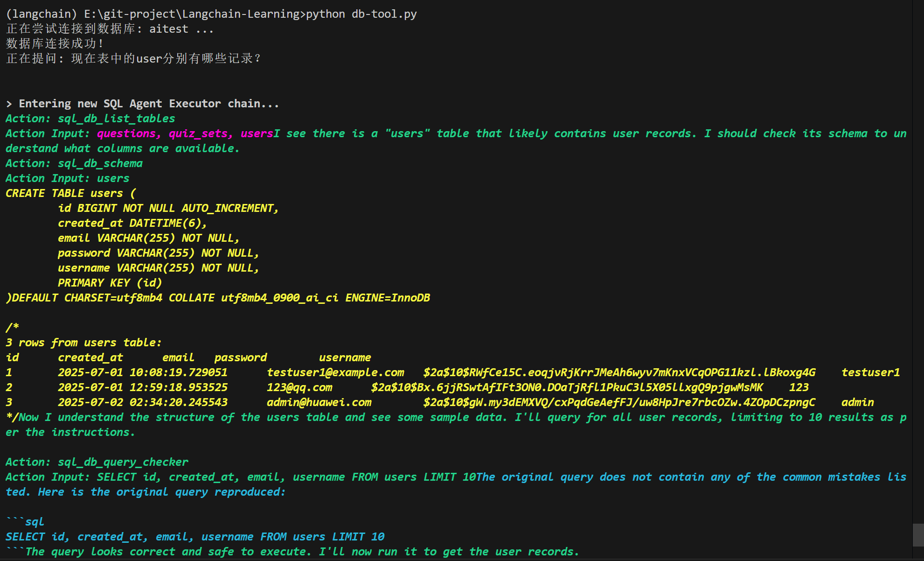Click the terminal scrollbar thumb
The width and height of the screenshot is (924, 561).
click(918, 535)
